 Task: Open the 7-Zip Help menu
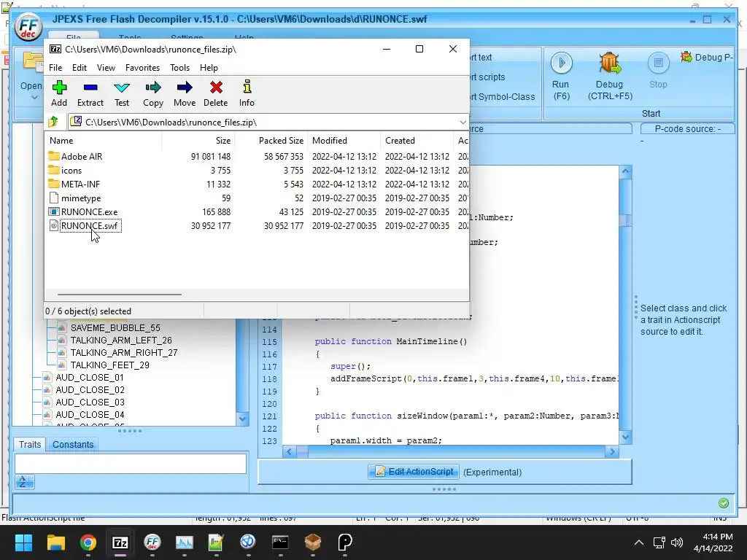tap(209, 68)
